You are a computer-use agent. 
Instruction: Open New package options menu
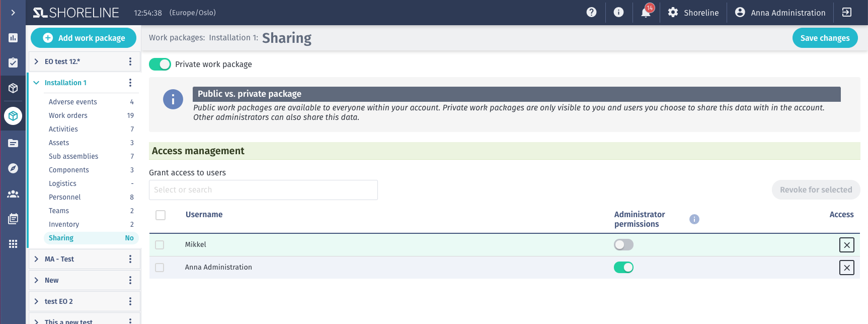coord(130,280)
